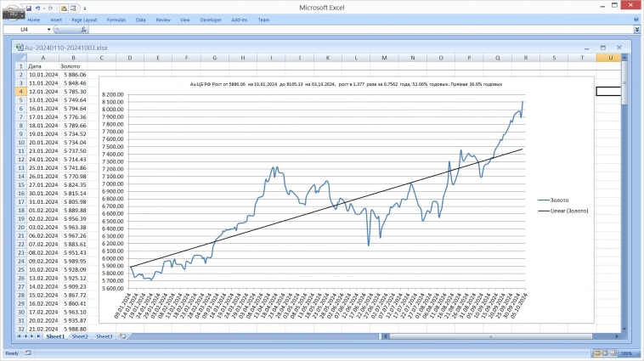Click cell B1 labeled Золото
The height and width of the screenshot is (361, 644).
pos(73,66)
